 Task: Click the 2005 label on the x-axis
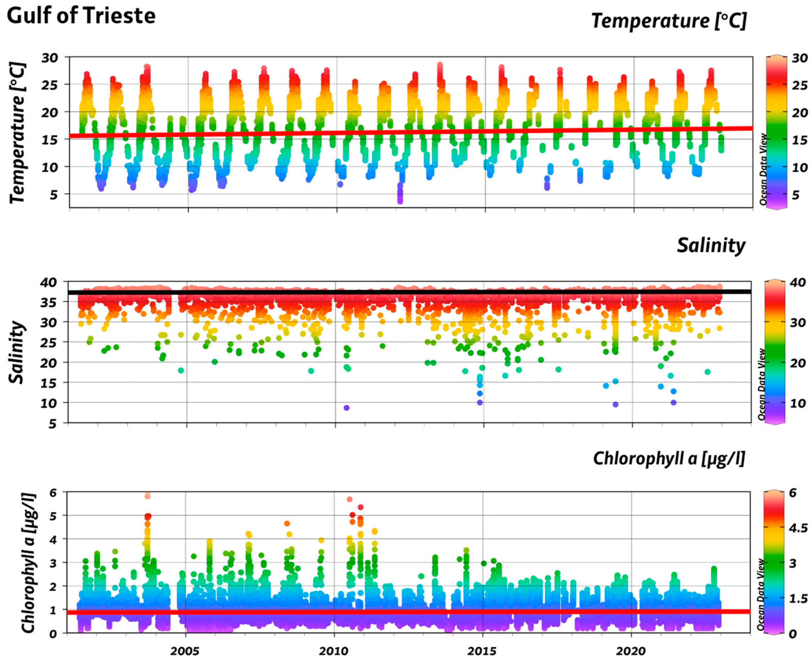[x=185, y=651]
